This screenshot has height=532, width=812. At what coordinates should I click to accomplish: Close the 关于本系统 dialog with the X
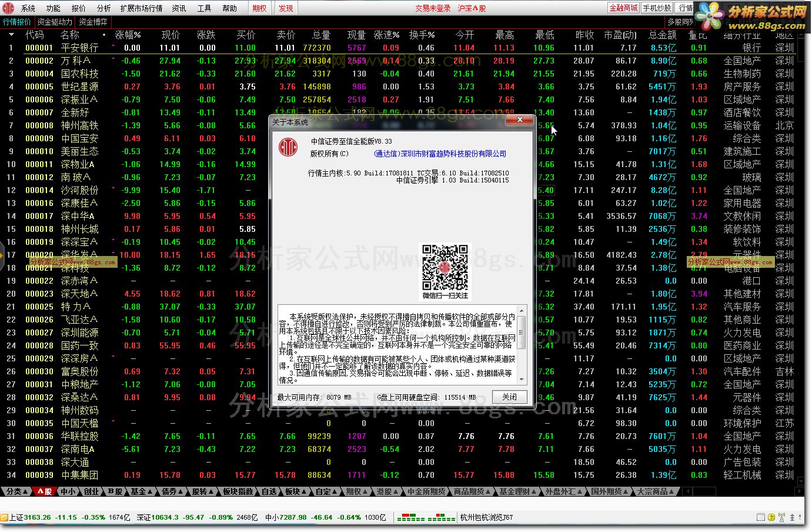(x=520, y=119)
